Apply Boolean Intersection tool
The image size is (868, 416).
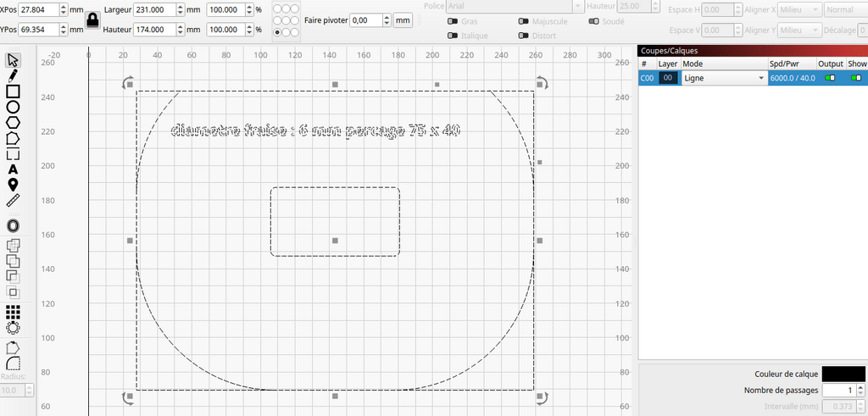click(x=14, y=292)
